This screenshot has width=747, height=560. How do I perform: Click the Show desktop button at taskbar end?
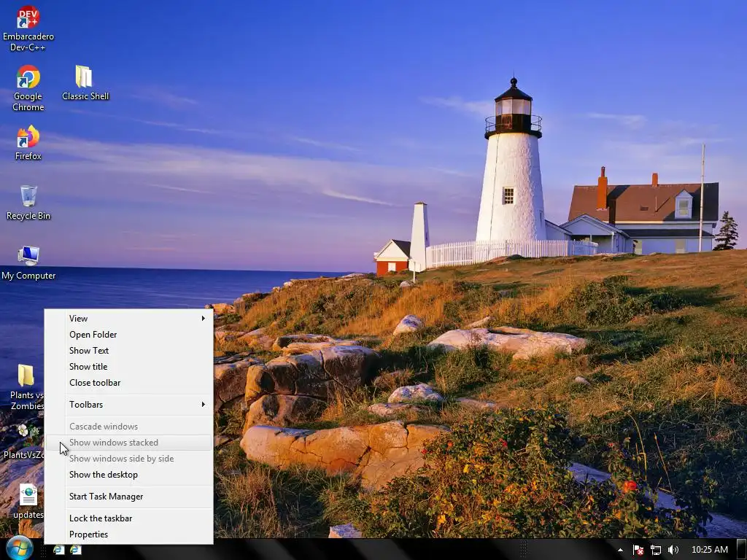742,550
